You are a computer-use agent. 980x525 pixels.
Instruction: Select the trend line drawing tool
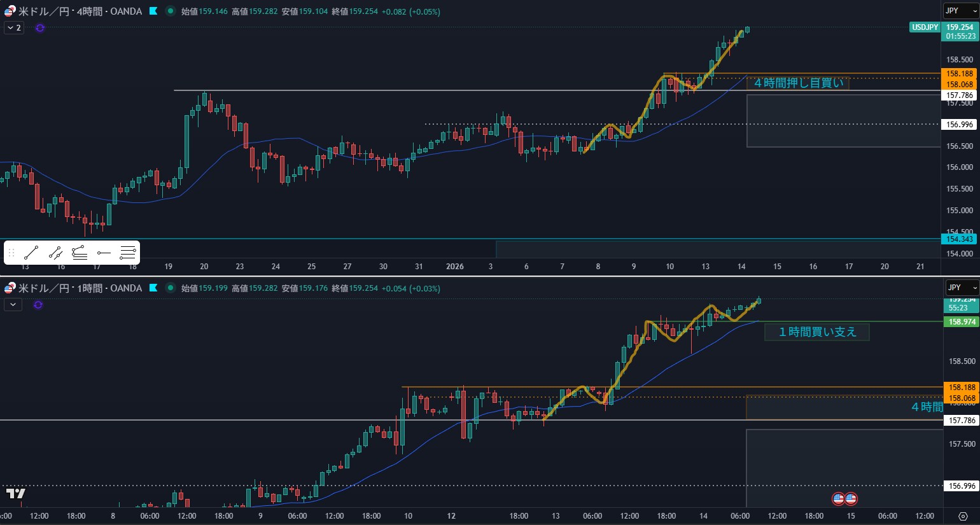[31, 253]
